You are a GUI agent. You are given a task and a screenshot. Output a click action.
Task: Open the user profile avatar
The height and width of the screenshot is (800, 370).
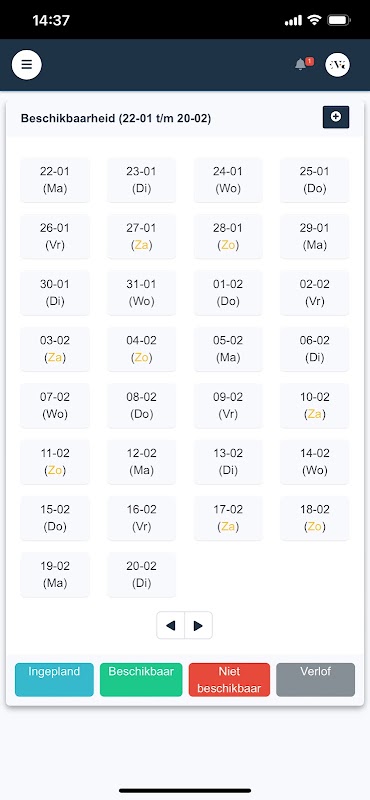(x=337, y=65)
